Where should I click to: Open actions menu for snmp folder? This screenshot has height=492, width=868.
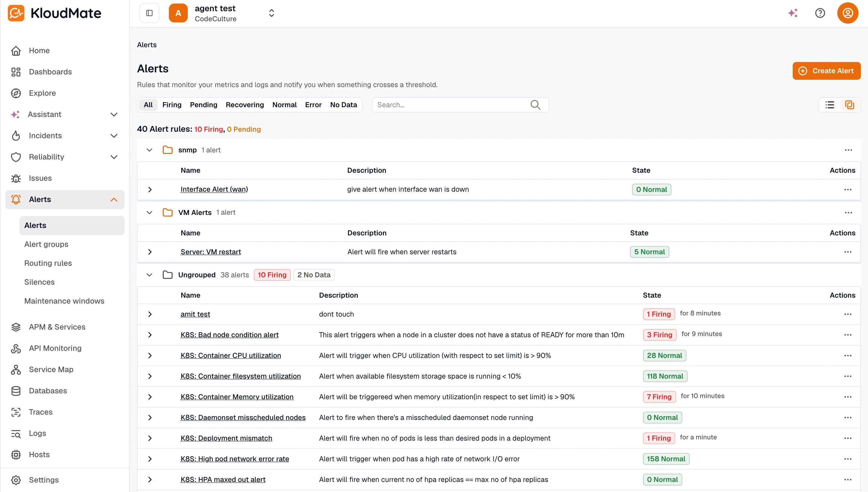(848, 150)
